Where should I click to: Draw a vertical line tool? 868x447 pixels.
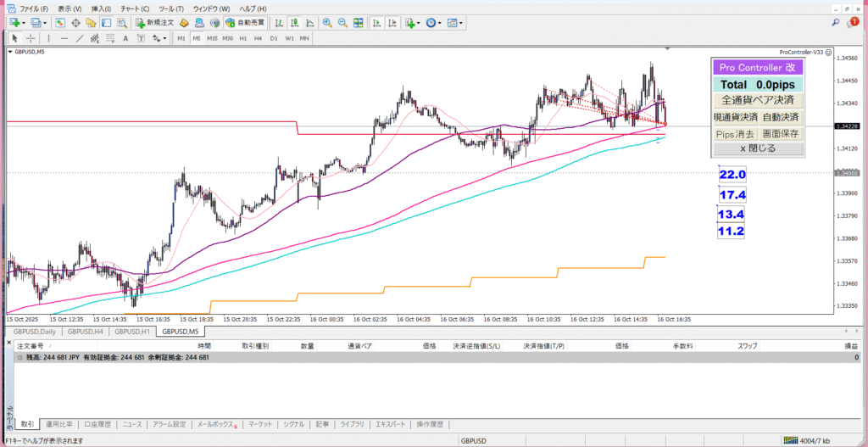pyautogui.click(x=48, y=38)
